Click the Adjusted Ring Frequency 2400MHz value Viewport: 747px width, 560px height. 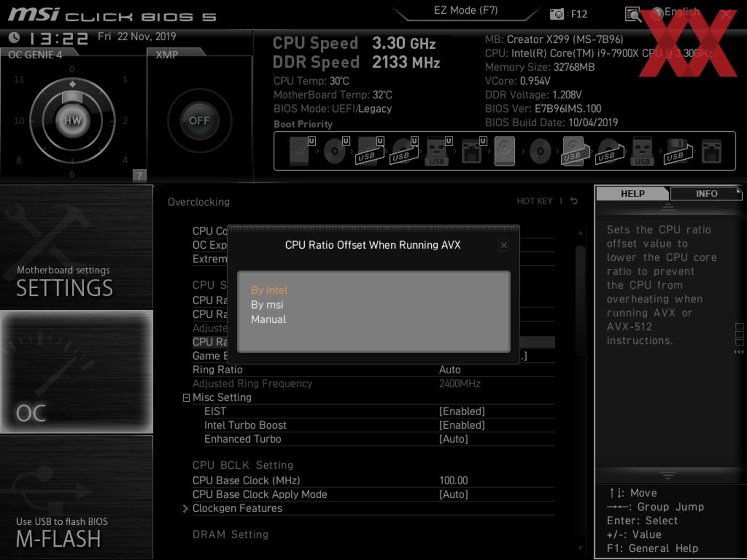460,383
